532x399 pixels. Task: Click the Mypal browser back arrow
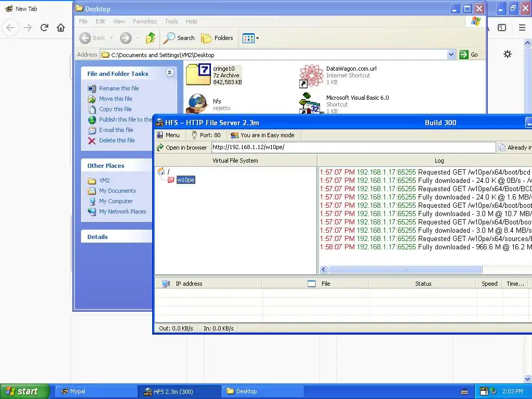[x=10, y=28]
